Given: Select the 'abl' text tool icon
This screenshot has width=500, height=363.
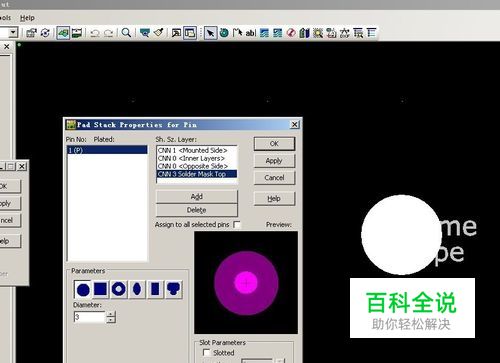Looking at the screenshot, I should 251,33.
